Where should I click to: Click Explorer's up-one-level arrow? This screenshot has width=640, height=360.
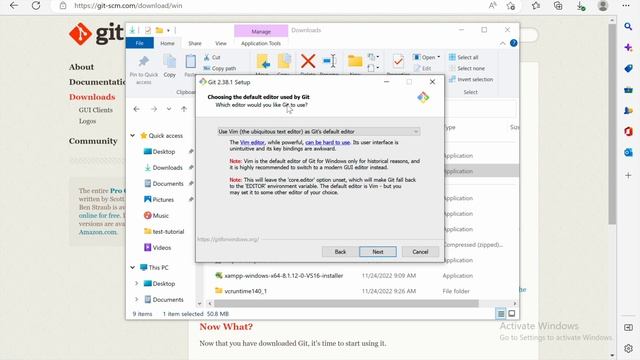click(184, 109)
